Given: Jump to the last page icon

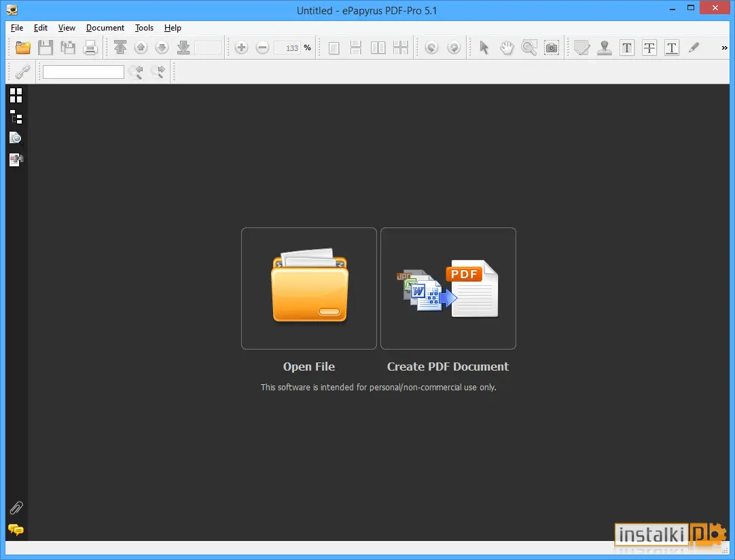Looking at the screenshot, I should click(183, 48).
